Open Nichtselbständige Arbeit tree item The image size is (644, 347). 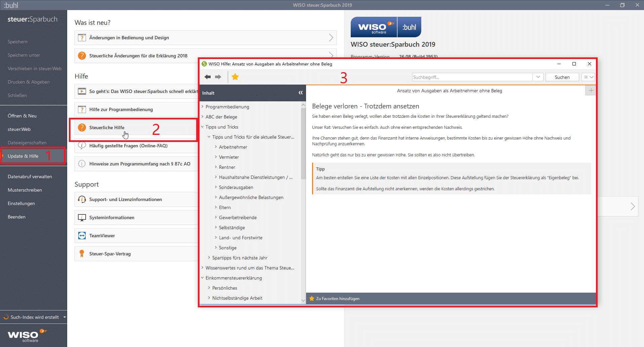click(237, 298)
